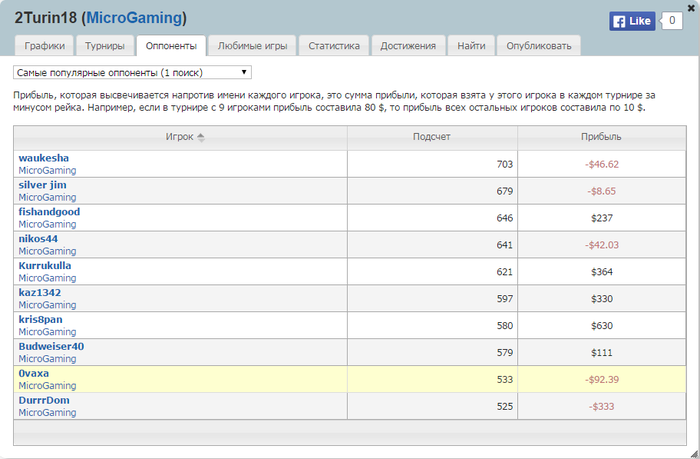Screen dimensions: 700x459
Task: Select the profit value -$333
Action: 601,406
